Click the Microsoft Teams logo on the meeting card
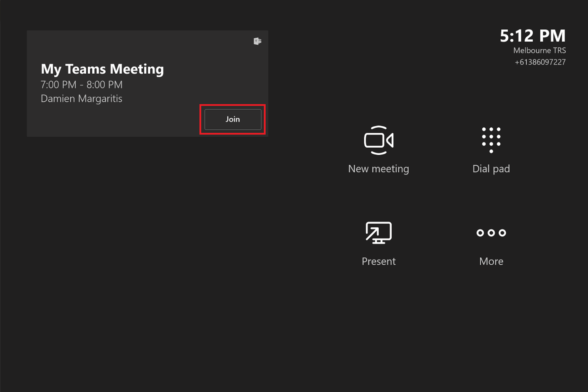 click(257, 41)
